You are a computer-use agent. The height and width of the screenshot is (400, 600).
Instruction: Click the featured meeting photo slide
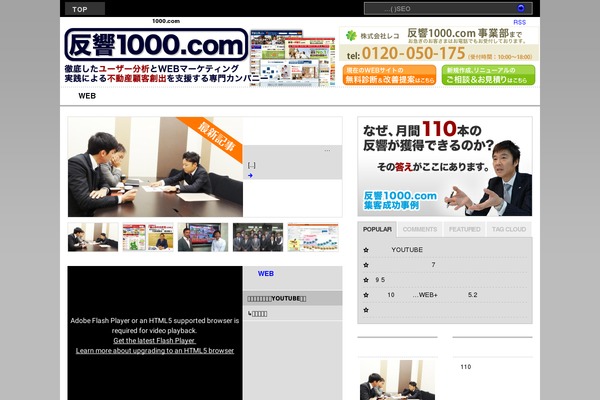tap(155, 167)
